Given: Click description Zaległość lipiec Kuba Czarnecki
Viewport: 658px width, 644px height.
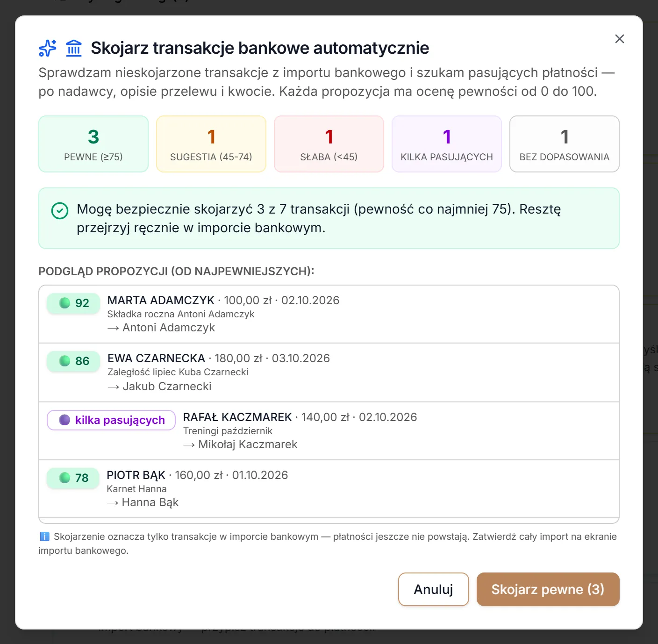Looking at the screenshot, I should [178, 372].
